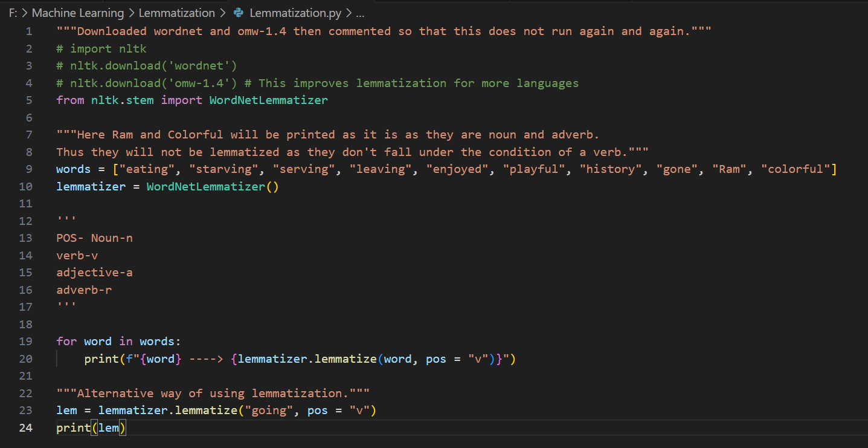The width and height of the screenshot is (868, 448).
Task: Click the 'adjective-a' text in the docstring
Action: pos(95,273)
